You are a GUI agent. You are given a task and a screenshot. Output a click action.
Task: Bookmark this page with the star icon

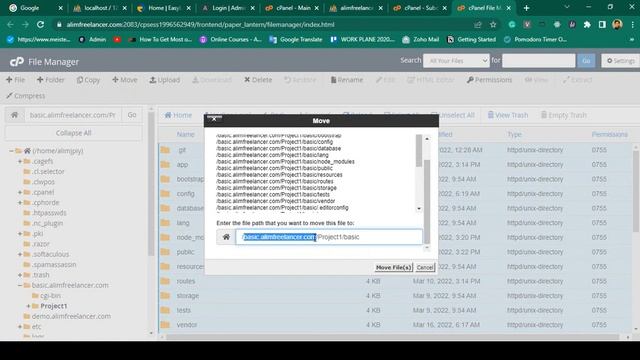(493, 24)
